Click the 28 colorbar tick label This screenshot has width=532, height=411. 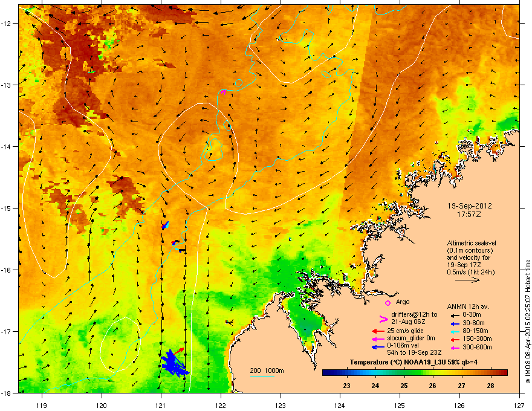click(x=490, y=386)
